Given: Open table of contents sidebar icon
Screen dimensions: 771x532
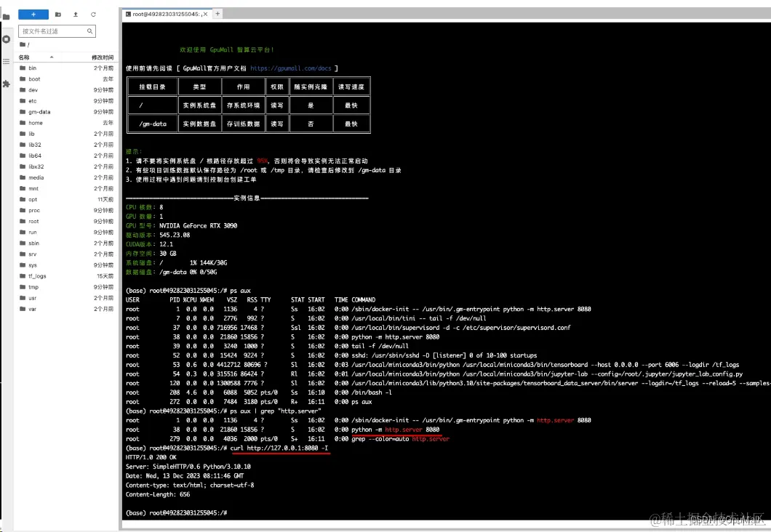Looking at the screenshot, I should click(6, 61).
